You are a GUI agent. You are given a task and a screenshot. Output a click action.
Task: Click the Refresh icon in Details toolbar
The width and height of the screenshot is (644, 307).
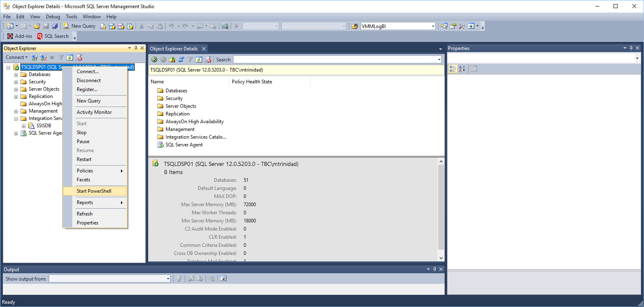(199, 60)
